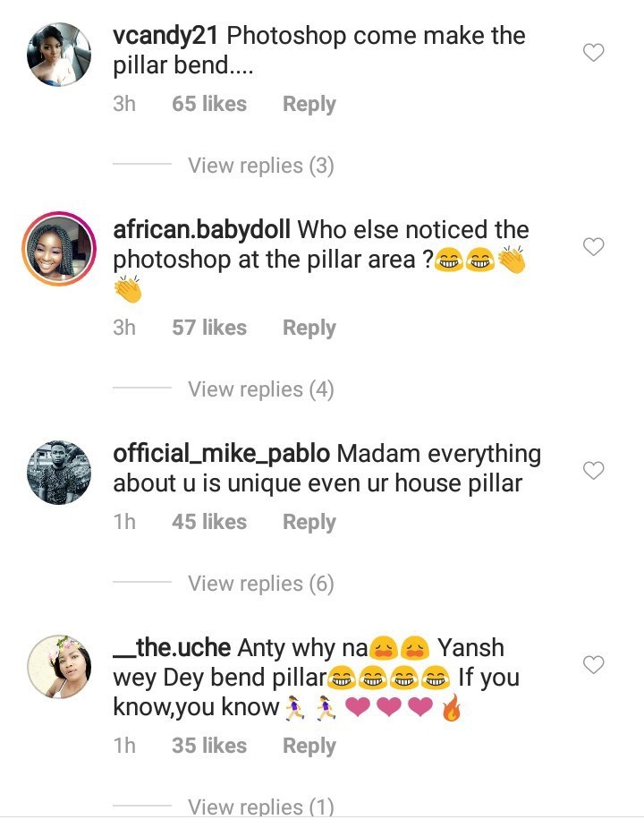The height and width of the screenshot is (828, 644).
Task: Heart the __the.uche comment
Action: pos(594,665)
